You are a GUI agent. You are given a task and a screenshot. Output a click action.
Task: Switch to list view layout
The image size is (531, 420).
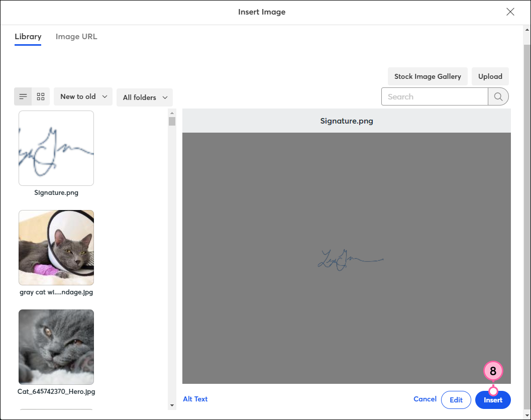click(23, 96)
